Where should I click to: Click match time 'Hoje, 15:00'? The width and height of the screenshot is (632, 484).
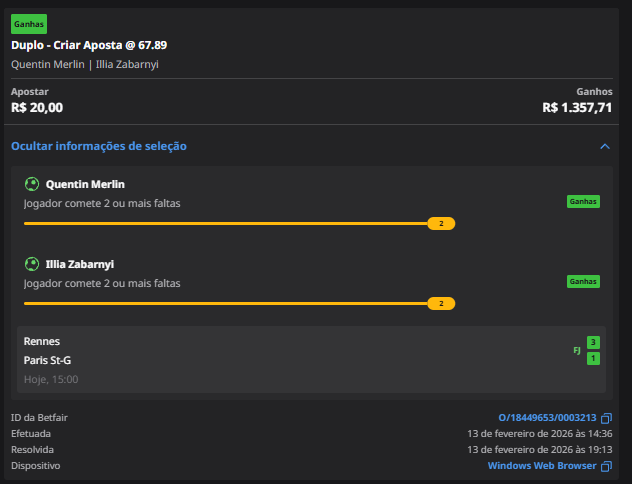pos(51,379)
